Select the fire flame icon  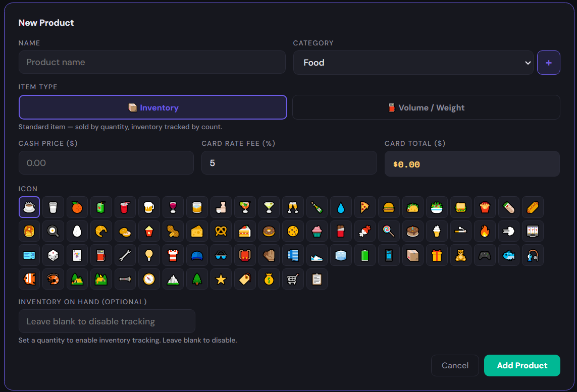pyautogui.click(x=485, y=231)
